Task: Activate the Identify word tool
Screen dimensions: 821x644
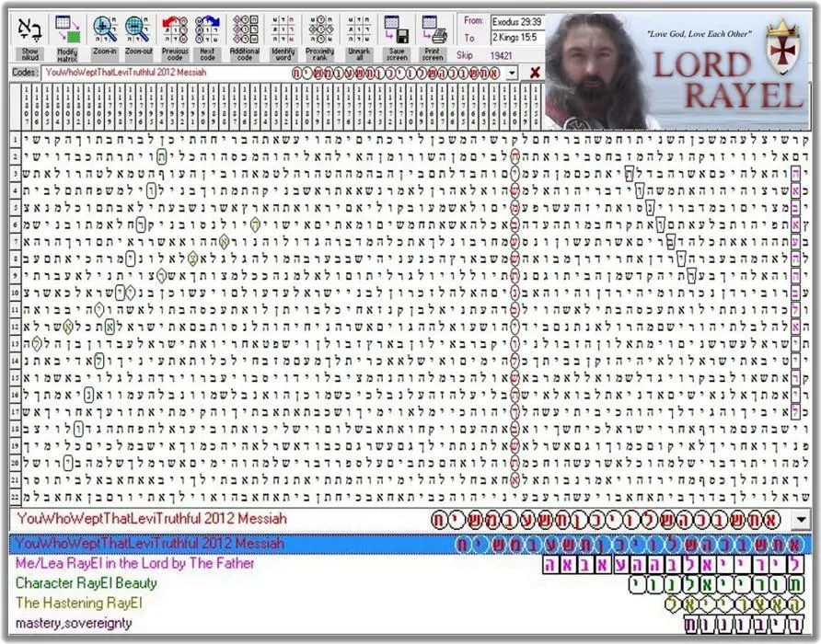Action: [283, 38]
